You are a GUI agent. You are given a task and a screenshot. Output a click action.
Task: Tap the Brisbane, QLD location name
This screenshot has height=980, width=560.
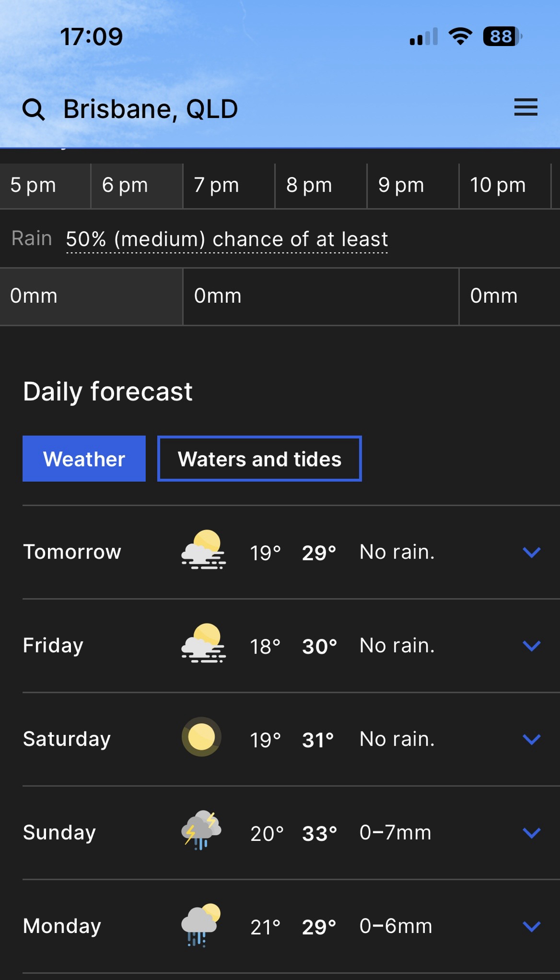pos(150,109)
